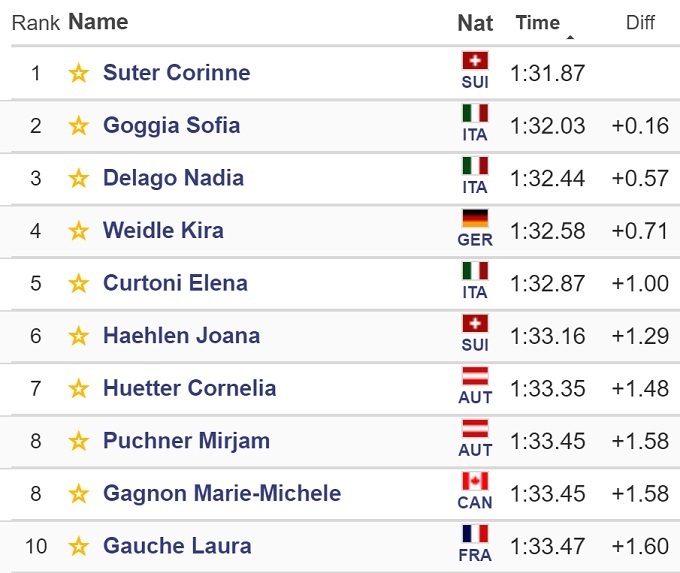
Task: Star Suter Corinne as favorite
Action: click(x=79, y=73)
